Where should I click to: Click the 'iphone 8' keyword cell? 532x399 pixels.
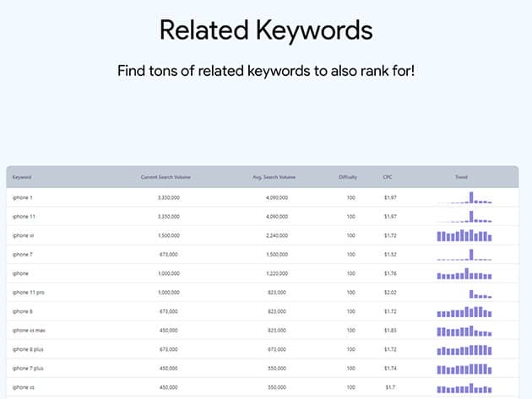[23, 311]
